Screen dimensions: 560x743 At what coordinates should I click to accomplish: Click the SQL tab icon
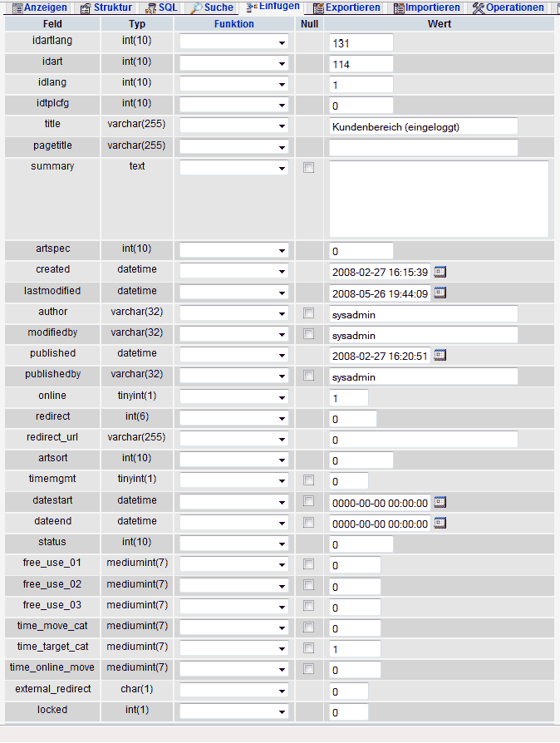pyautogui.click(x=150, y=8)
